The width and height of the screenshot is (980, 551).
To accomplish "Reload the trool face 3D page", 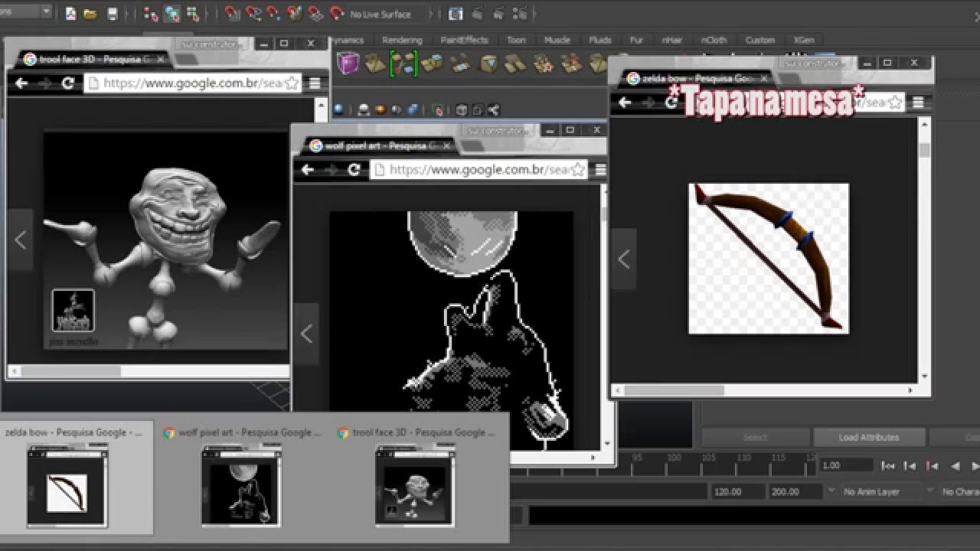I will pyautogui.click(x=68, y=83).
